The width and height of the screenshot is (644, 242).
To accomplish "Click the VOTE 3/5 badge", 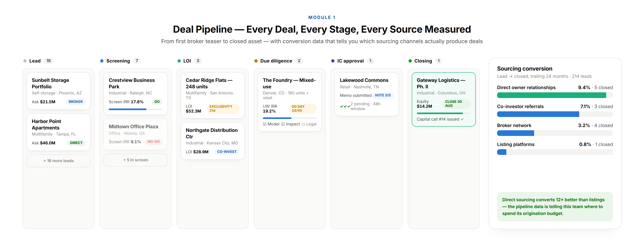I will (383, 95).
